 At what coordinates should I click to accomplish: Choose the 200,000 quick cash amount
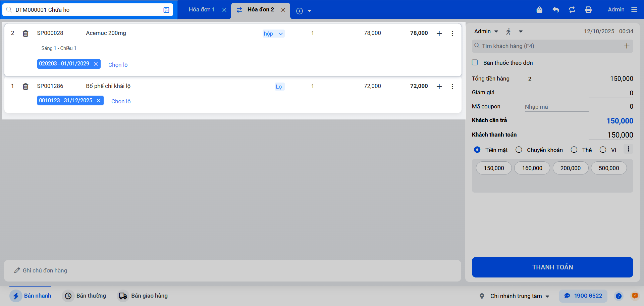coord(571,168)
